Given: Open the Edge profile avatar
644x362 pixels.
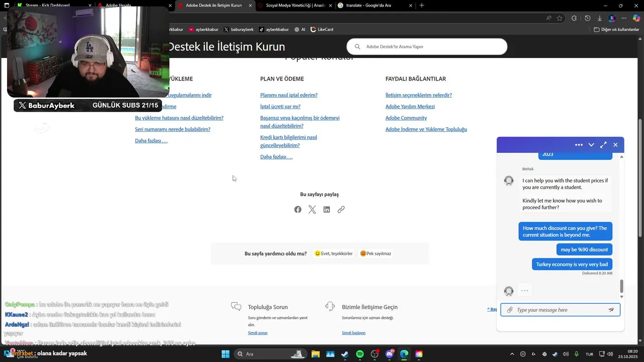Looking at the screenshot, I should 612,18.
